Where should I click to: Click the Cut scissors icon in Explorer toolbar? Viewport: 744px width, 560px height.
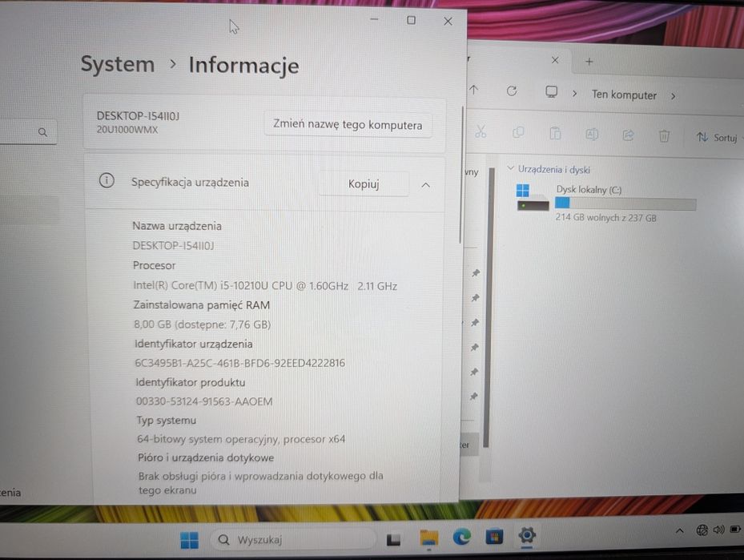481,131
